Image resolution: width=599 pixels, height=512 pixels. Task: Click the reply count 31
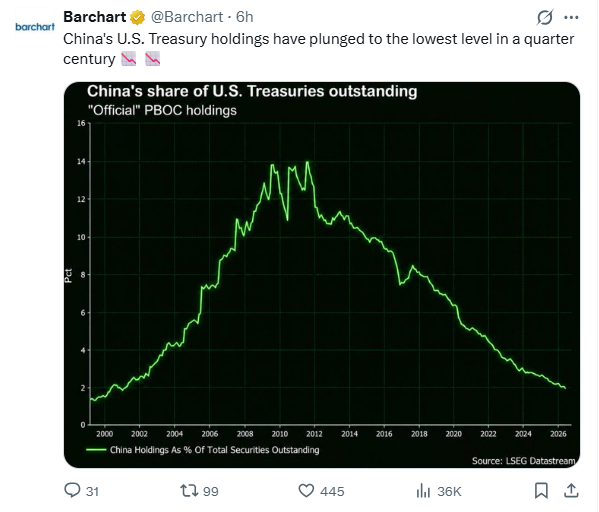point(92,491)
